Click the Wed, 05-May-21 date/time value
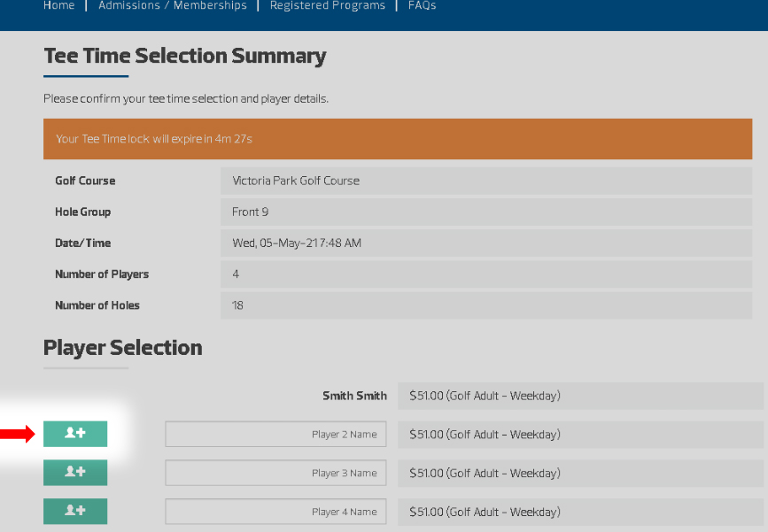Screen dimensions: 768x532 pos(485,243)
